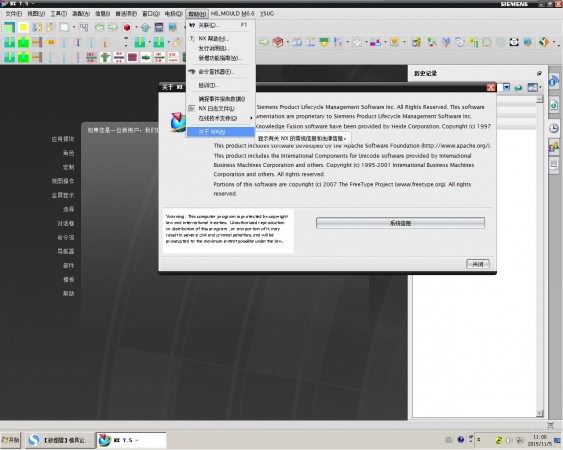Open Internet Explorer icon in resource bar
Image resolution: width=563 pixels, height=450 pixels.
click(x=554, y=105)
